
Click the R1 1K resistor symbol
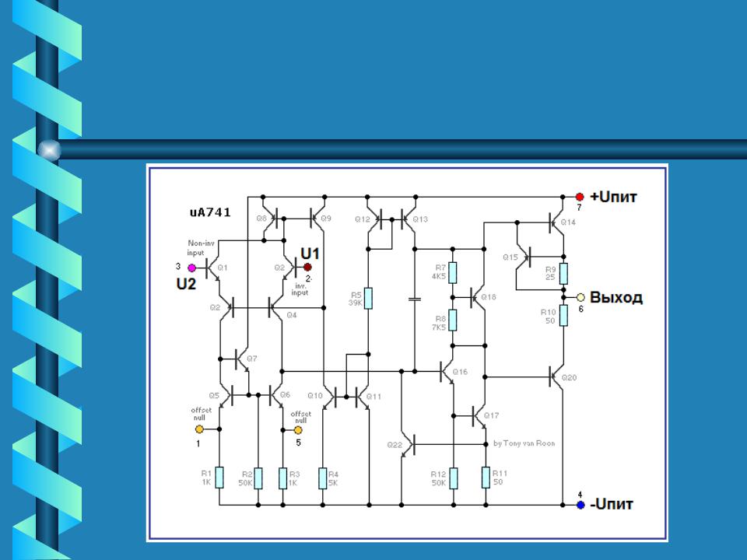(x=219, y=478)
